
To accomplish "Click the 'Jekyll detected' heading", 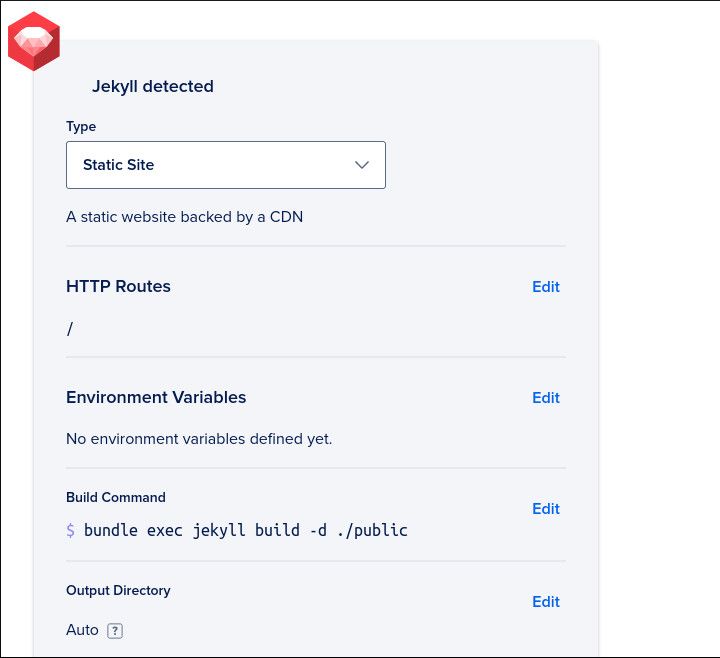I will pyautogui.click(x=153, y=86).
